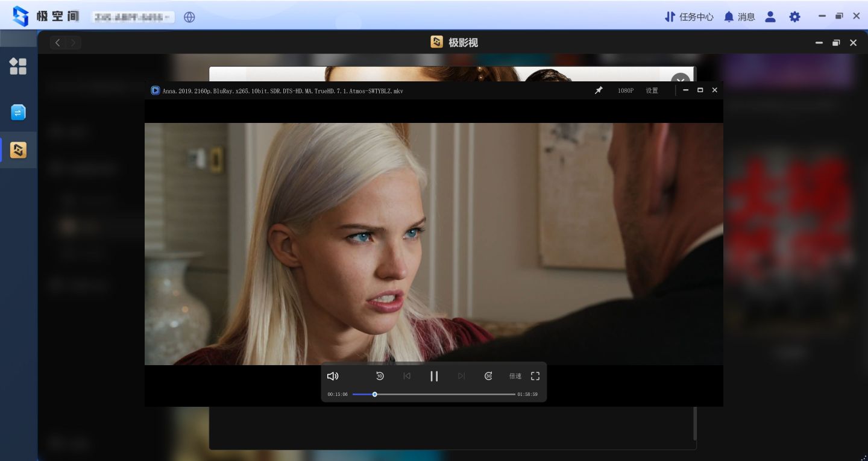
Task: Mute the video with the speaker icon
Action: coord(333,376)
